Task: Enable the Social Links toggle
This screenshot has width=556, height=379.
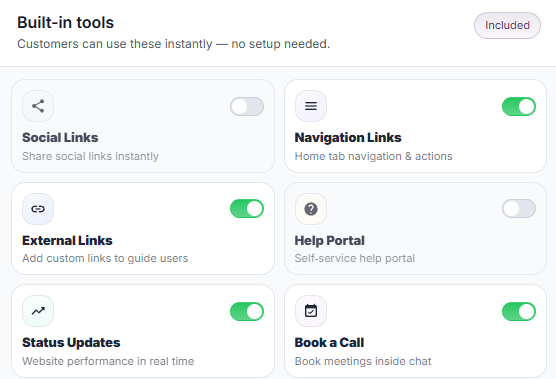Action: 247,106
